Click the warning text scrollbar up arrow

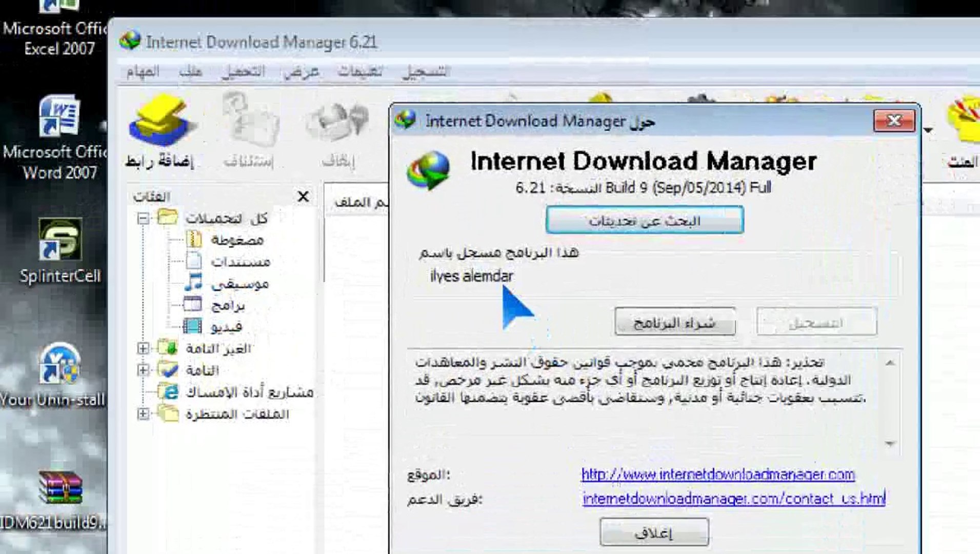point(890,363)
